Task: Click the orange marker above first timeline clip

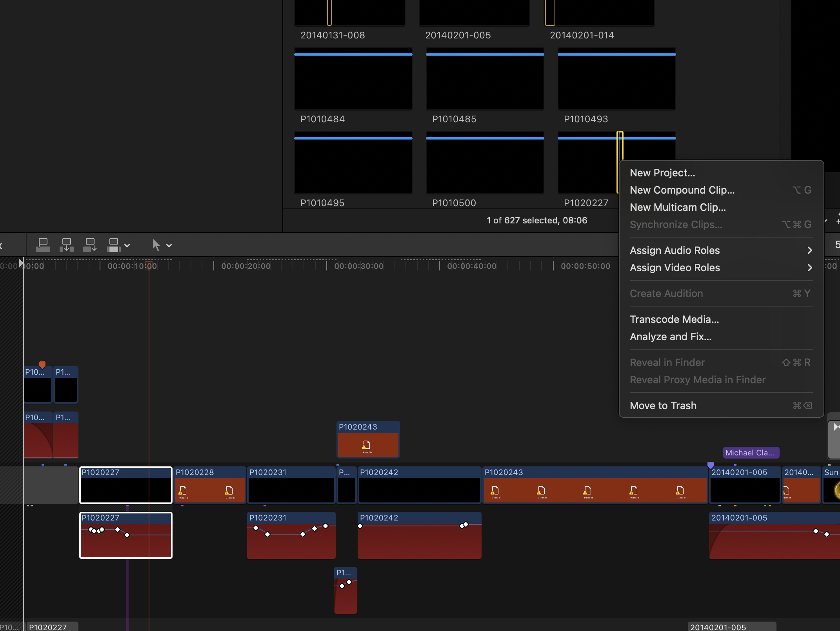Action: pyautogui.click(x=42, y=364)
